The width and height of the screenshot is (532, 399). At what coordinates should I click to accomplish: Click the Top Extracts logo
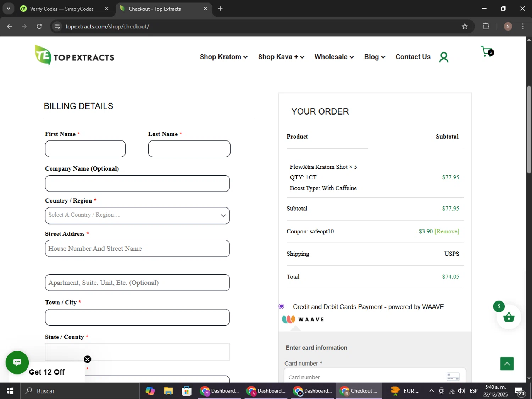[x=74, y=56]
